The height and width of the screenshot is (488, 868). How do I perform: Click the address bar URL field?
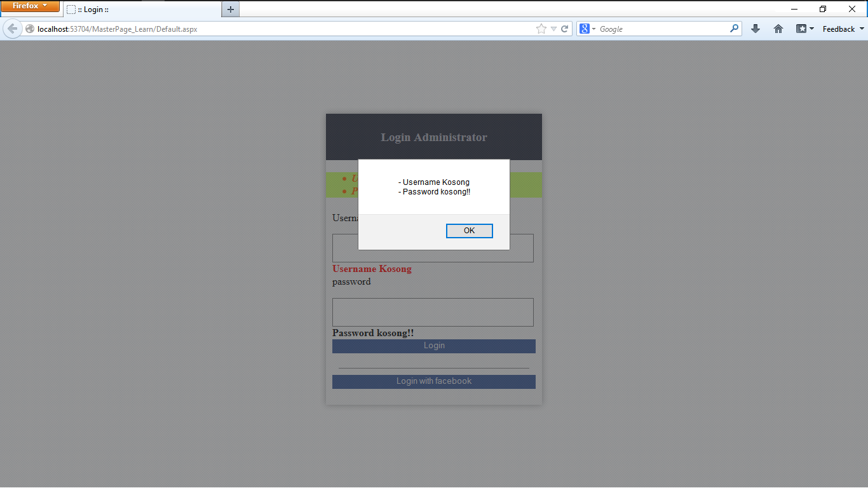pos(254,28)
